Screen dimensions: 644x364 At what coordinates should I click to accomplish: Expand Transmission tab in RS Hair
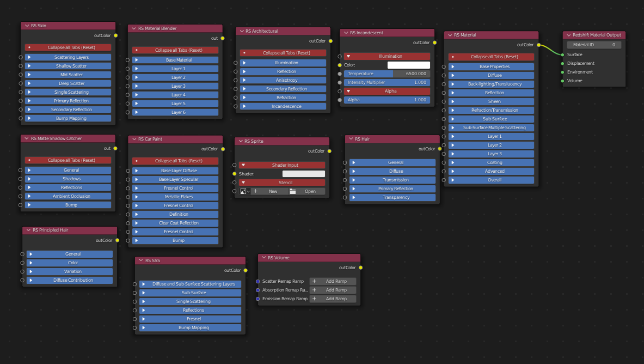(x=392, y=180)
